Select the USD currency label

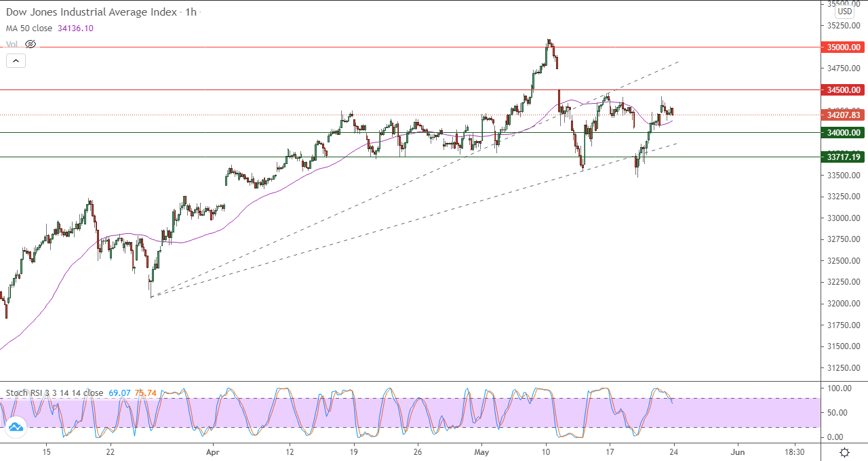pyautogui.click(x=844, y=12)
